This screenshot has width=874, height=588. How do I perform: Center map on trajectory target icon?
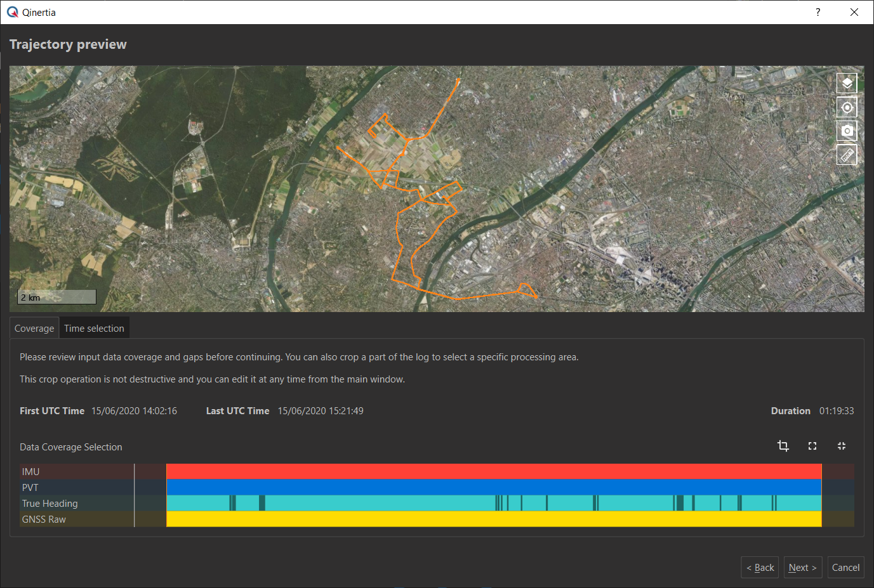(847, 107)
